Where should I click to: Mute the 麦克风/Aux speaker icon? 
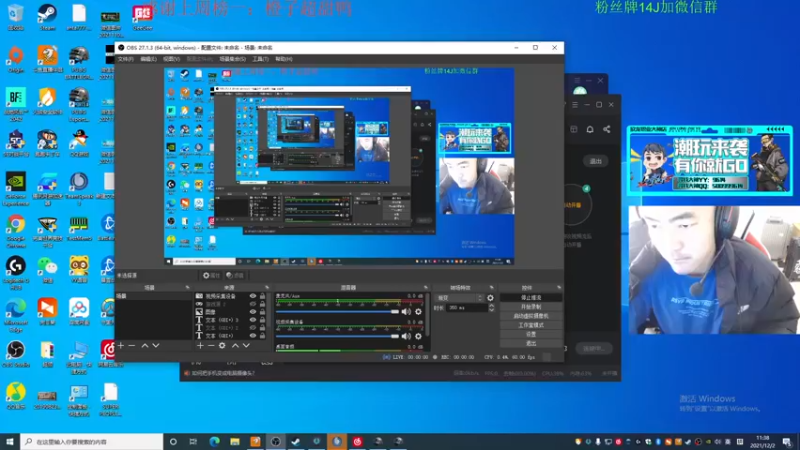click(406, 311)
